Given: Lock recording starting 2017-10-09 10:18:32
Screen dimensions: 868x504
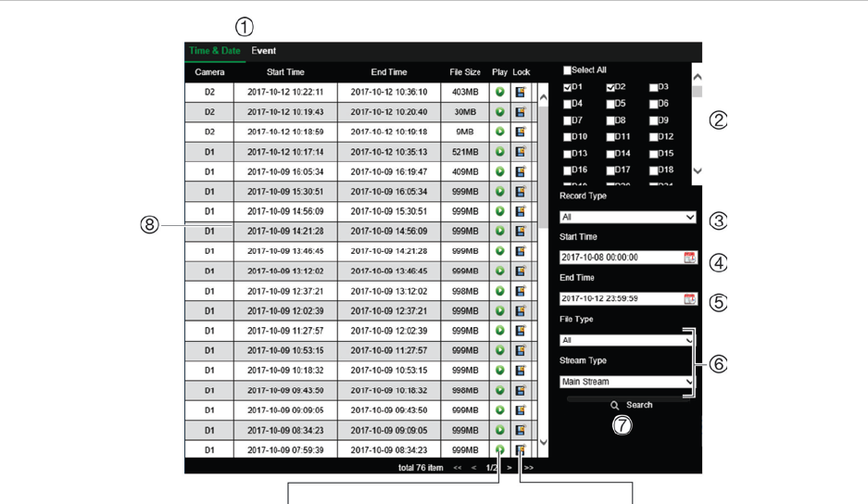Looking at the screenshot, I should click(521, 371).
